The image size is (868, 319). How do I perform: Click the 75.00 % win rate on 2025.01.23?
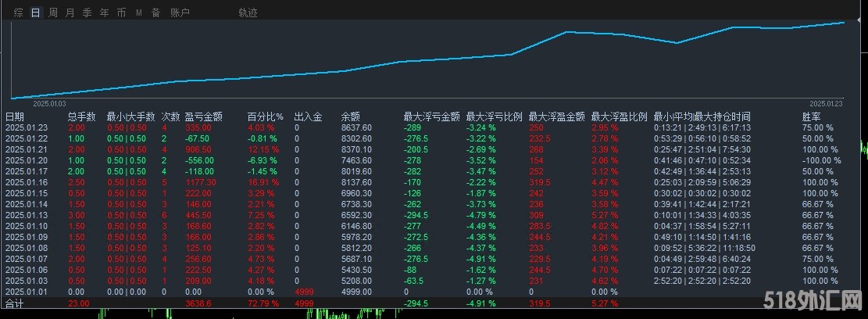coord(818,127)
